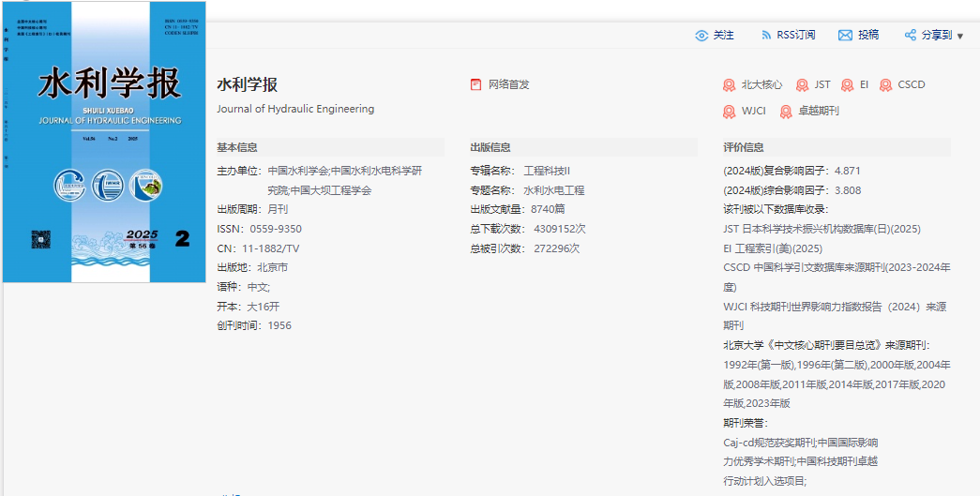Screen dimensions: 980x496
Task: Click the medal icon beside EI
Action: point(848,85)
